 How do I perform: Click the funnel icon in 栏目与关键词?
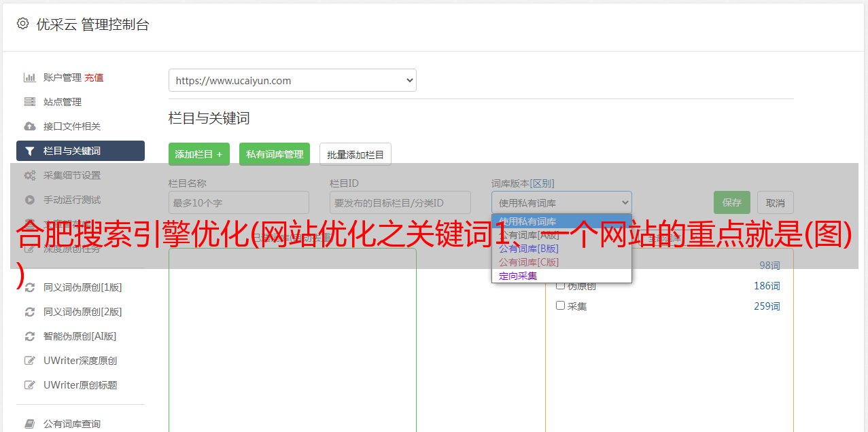[x=29, y=151]
